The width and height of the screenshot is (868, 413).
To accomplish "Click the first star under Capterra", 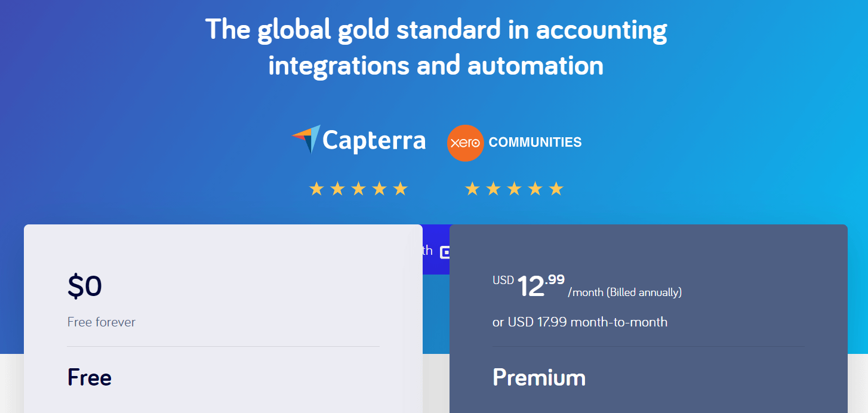I will coord(316,189).
